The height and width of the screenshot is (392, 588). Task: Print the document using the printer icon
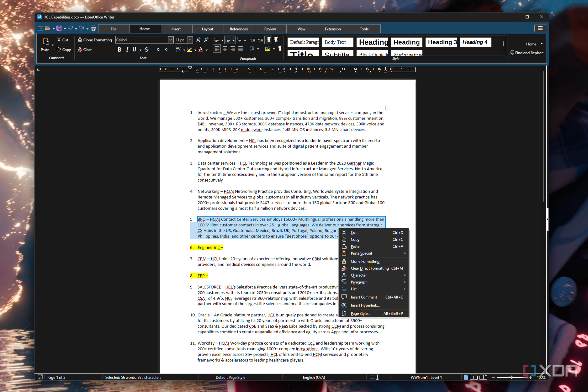click(93, 28)
